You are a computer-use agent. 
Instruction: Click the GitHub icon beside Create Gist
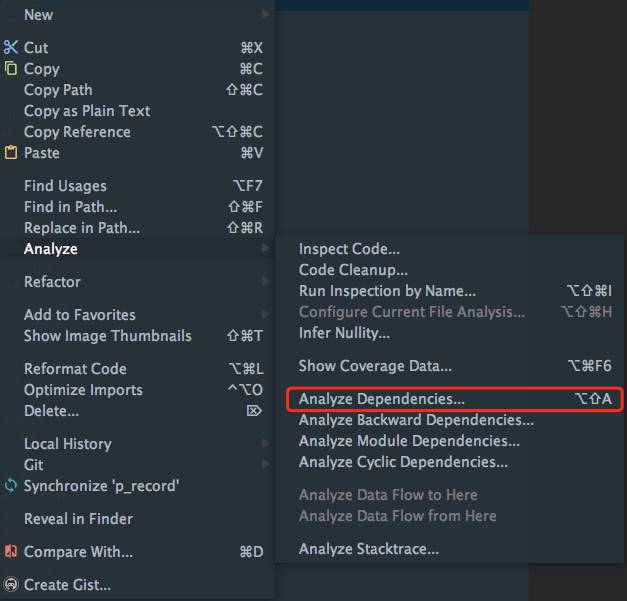pos(11,585)
